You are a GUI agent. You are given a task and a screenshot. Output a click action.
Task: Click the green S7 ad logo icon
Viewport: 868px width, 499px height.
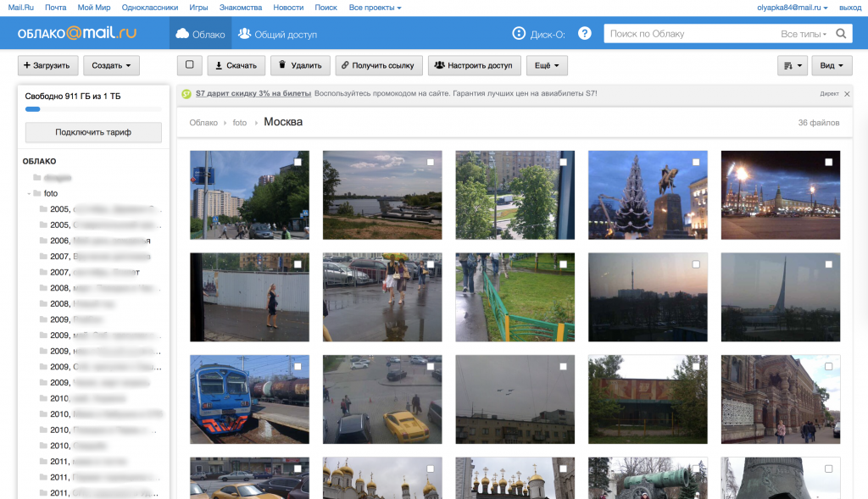pyautogui.click(x=186, y=94)
